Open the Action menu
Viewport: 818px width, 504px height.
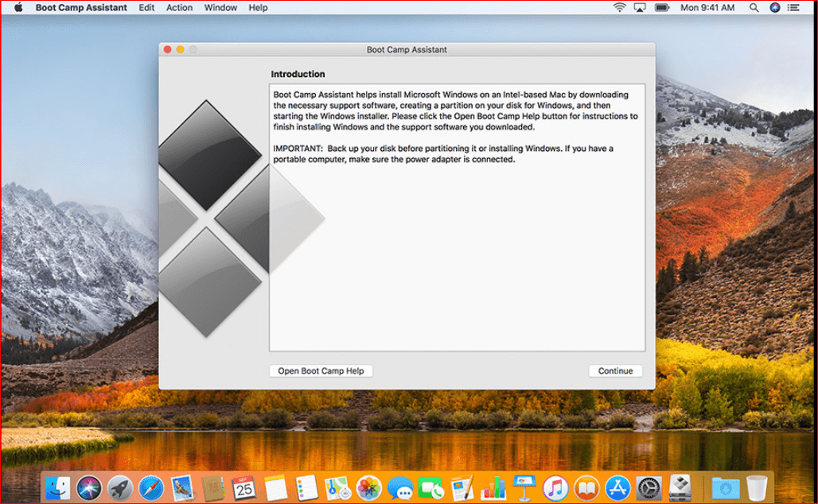click(180, 7)
